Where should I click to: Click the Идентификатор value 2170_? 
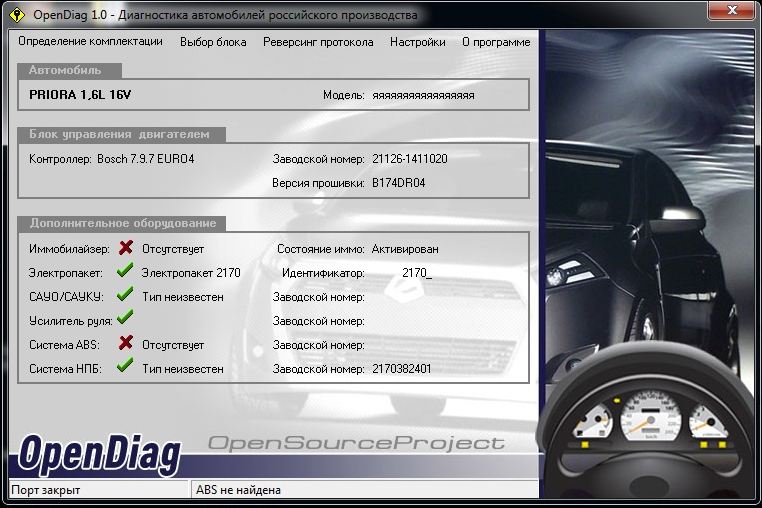[x=417, y=273]
